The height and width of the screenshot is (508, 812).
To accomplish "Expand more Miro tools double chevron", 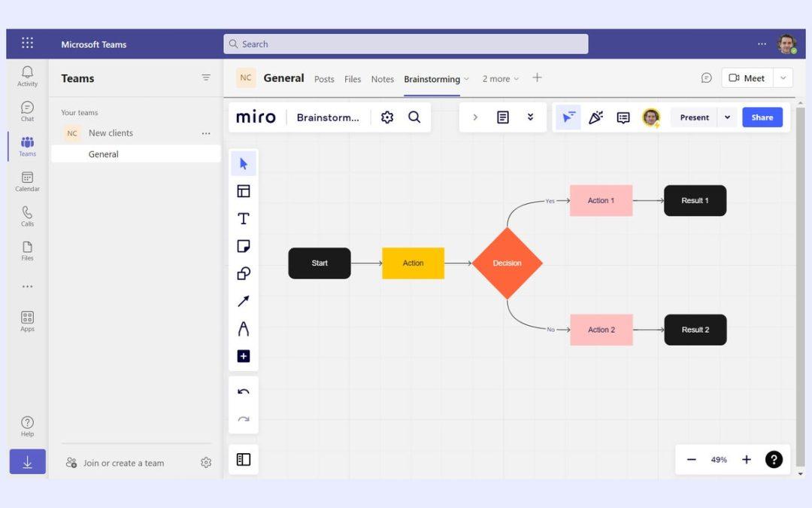I will coord(530,117).
